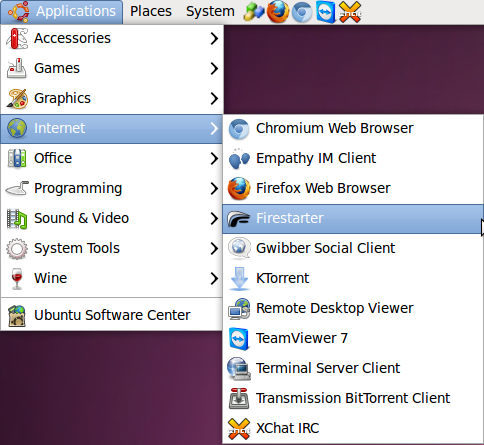Image resolution: width=484 pixels, height=445 pixels.
Task: Click the network connections panel icon
Action: click(254, 12)
